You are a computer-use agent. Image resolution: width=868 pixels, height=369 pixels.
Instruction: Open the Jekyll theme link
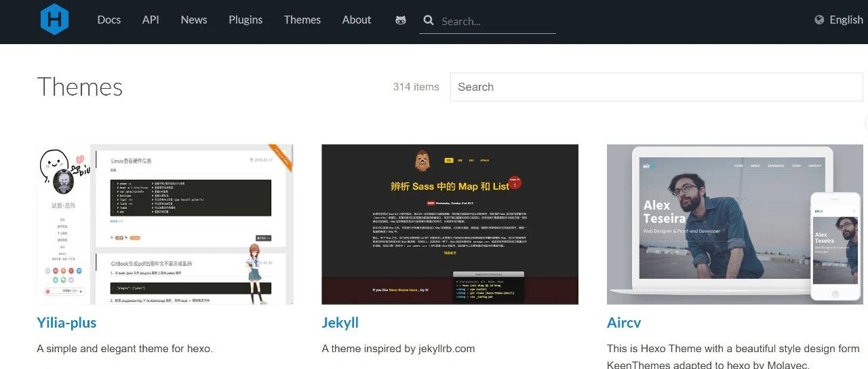coord(340,322)
